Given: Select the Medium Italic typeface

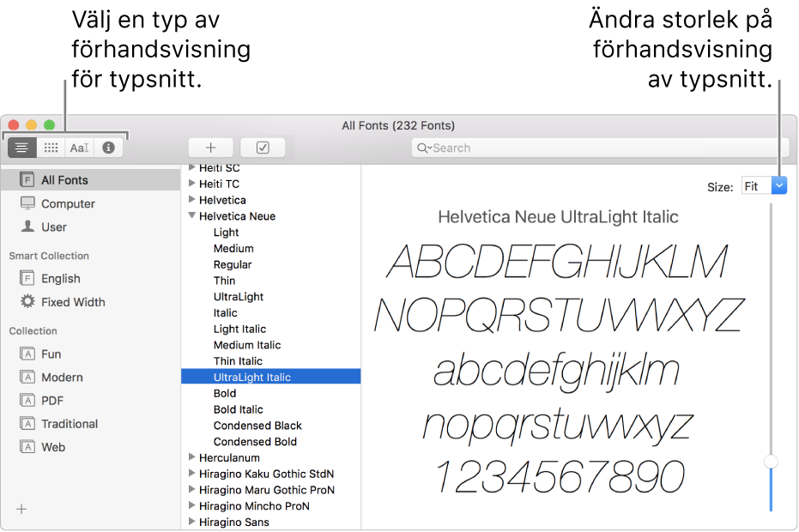Looking at the screenshot, I should pyautogui.click(x=247, y=345).
